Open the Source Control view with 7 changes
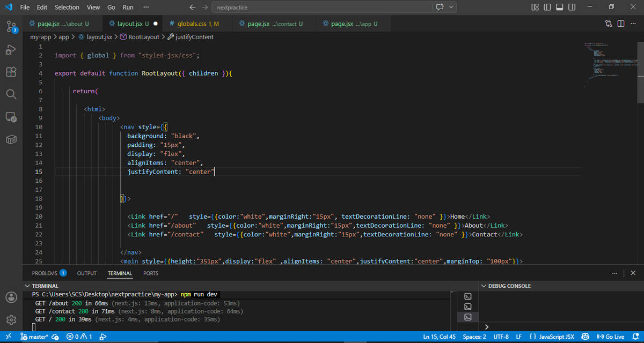This screenshot has height=343, width=644. coord(12,27)
